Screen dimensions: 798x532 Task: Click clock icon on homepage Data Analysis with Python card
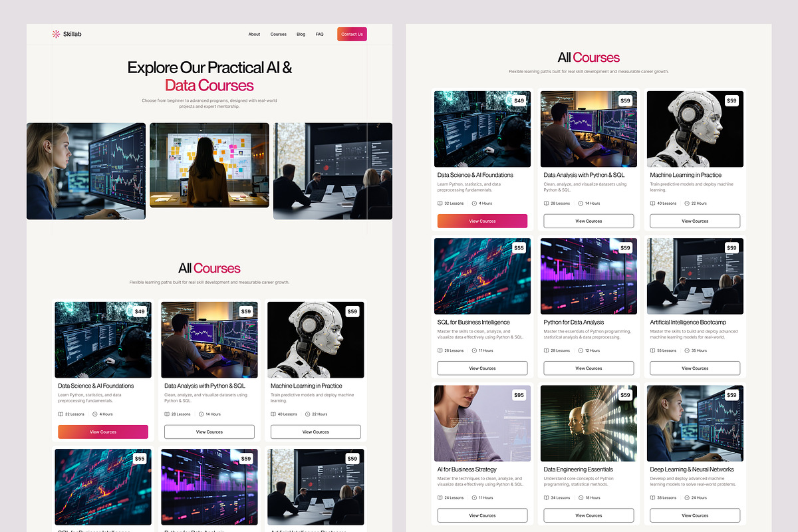(201, 414)
